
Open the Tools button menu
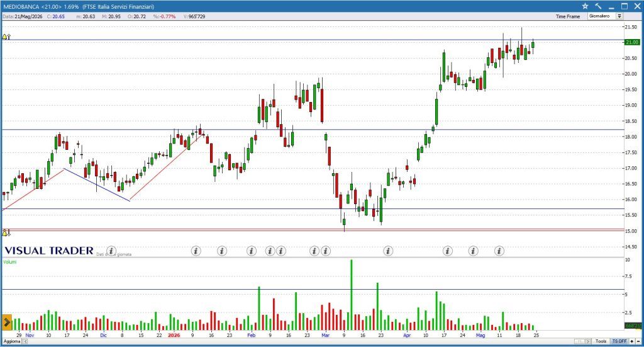(601, 341)
